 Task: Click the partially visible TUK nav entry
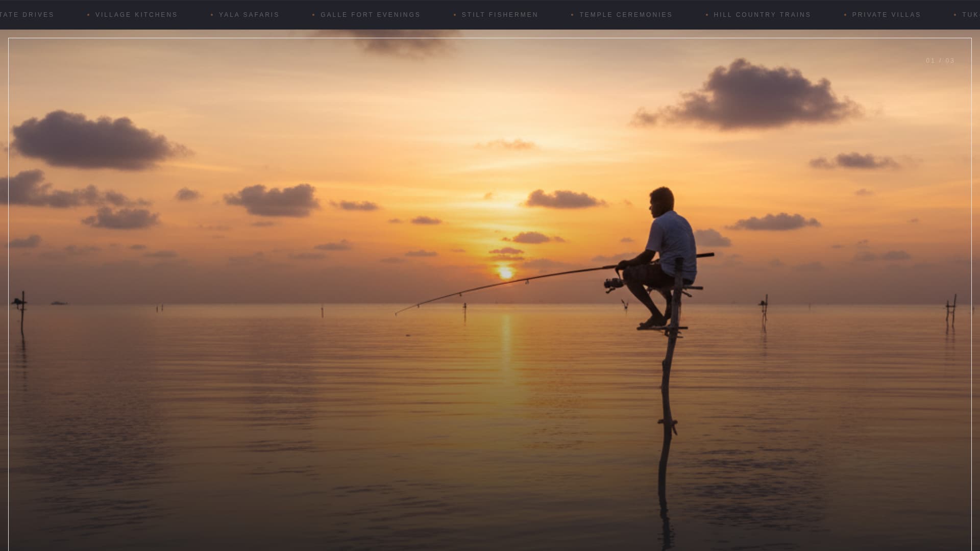pyautogui.click(x=970, y=15)
